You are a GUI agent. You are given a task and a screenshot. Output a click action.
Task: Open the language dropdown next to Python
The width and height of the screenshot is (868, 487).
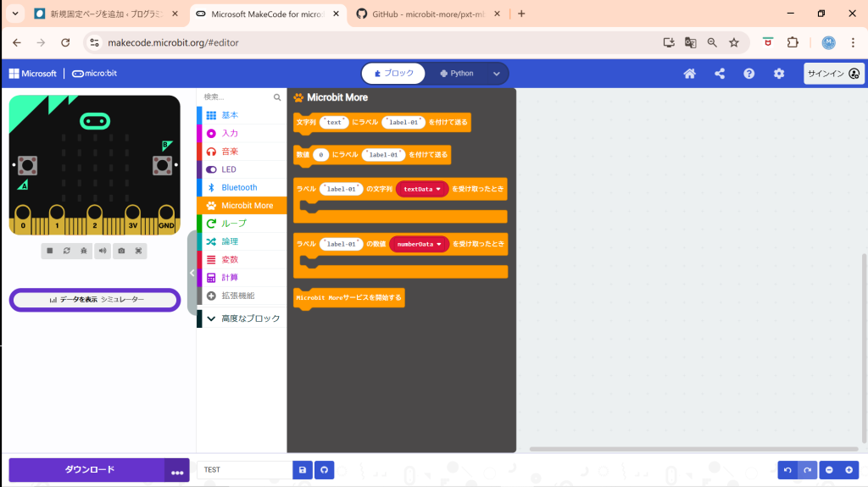(x=497, y=74)
